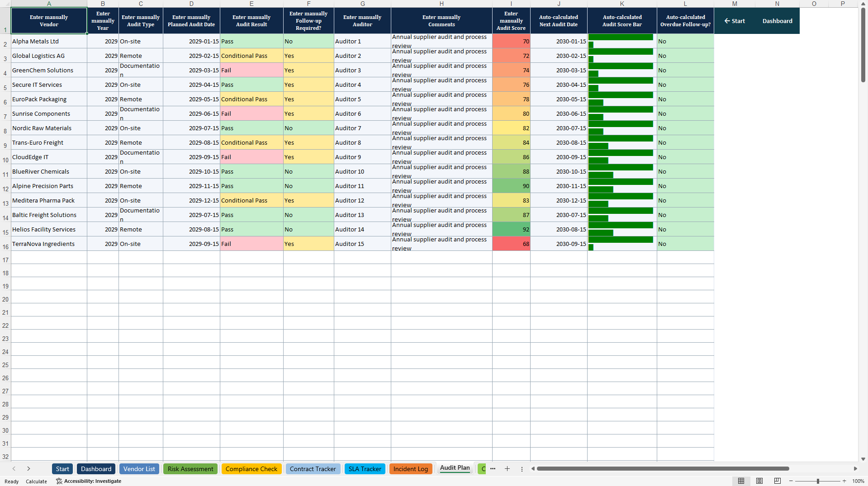Image resolution: width=868 pixels, height=486 pixels.
Task: Select the Incident Log sheet tab
Action: pyautogui.click(x=411, y=469)
